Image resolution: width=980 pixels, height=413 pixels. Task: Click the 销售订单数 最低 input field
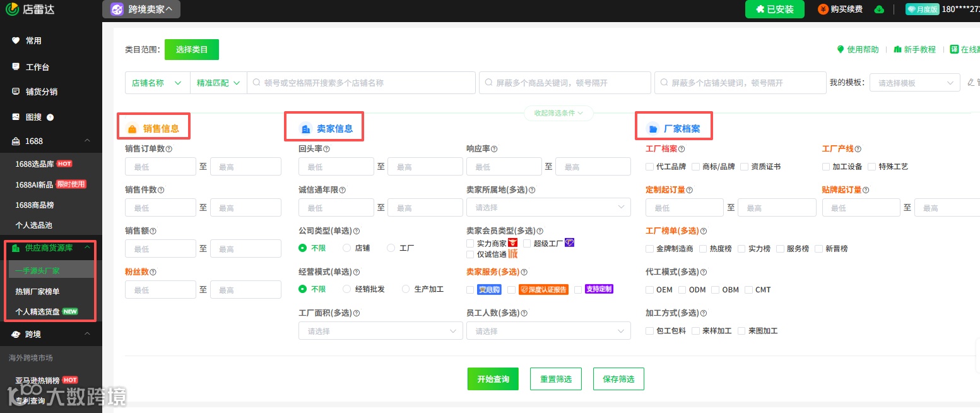[161, 167]
